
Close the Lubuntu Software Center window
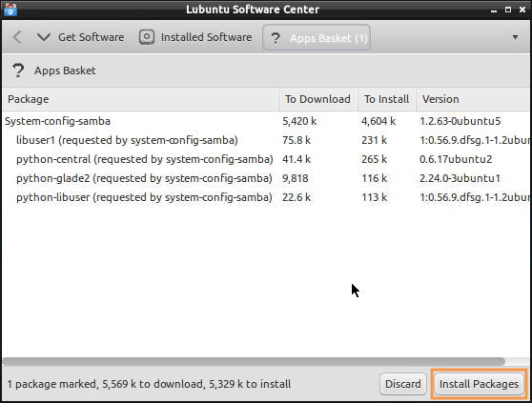522,10
